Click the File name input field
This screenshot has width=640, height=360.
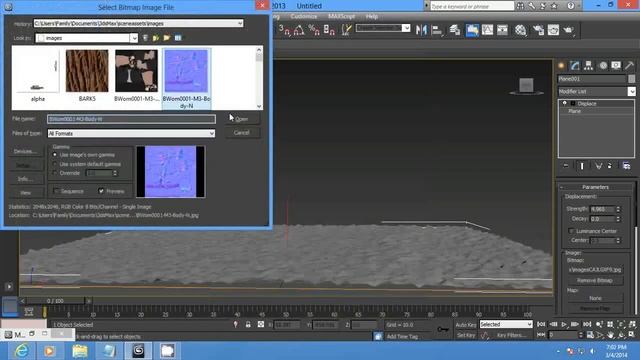tap(131, 119)
